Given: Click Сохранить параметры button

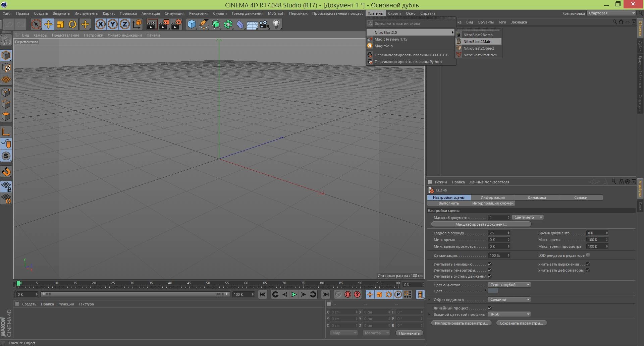Looking at the screenshot, I should pyautogui.click(x=521, y=323).
